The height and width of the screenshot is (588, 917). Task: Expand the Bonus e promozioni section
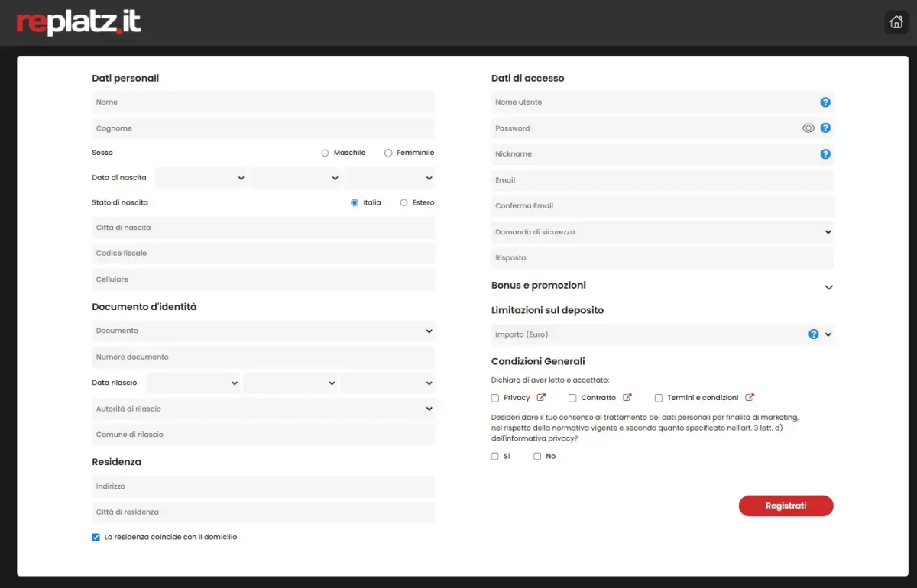[828, 287]
